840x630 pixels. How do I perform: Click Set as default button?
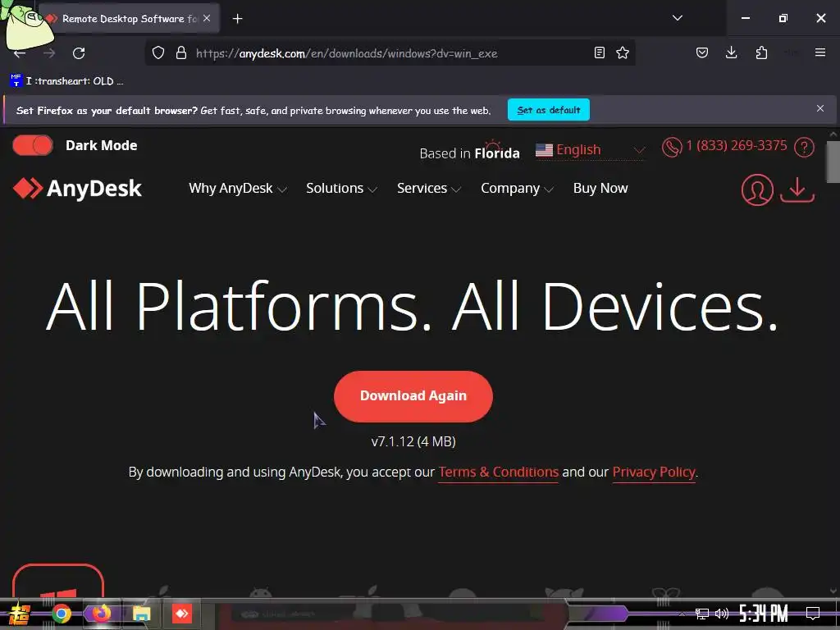point(549,110)
